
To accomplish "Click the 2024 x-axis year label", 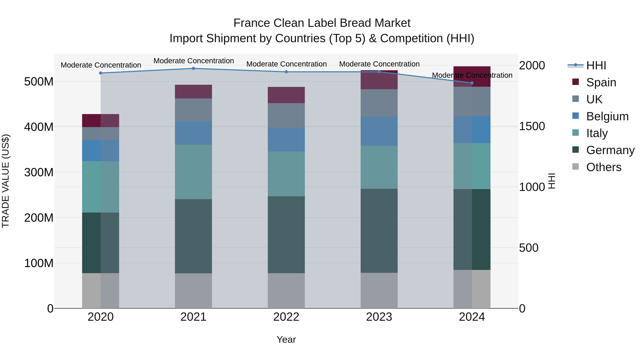I will (x=472, y=317).
